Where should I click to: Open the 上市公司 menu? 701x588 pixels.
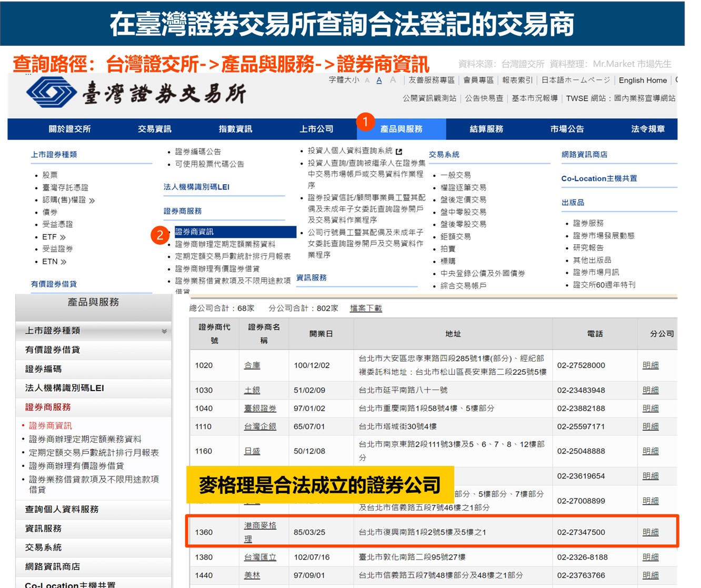316,129
